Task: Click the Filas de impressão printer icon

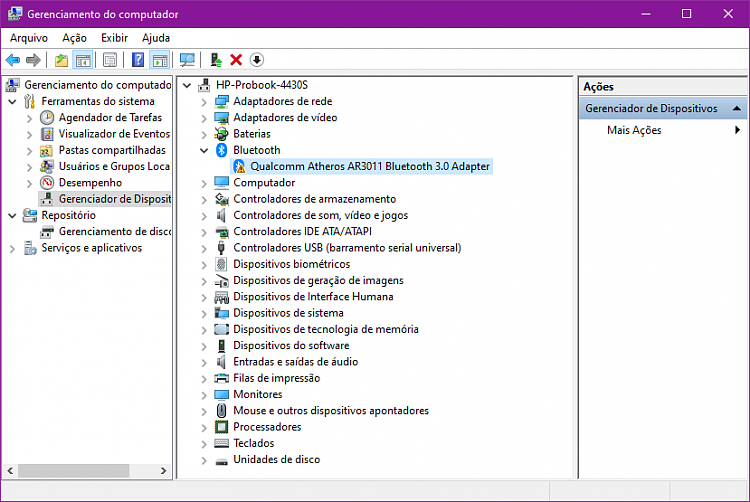Action: pyautogui.click(x=221, y=378)
